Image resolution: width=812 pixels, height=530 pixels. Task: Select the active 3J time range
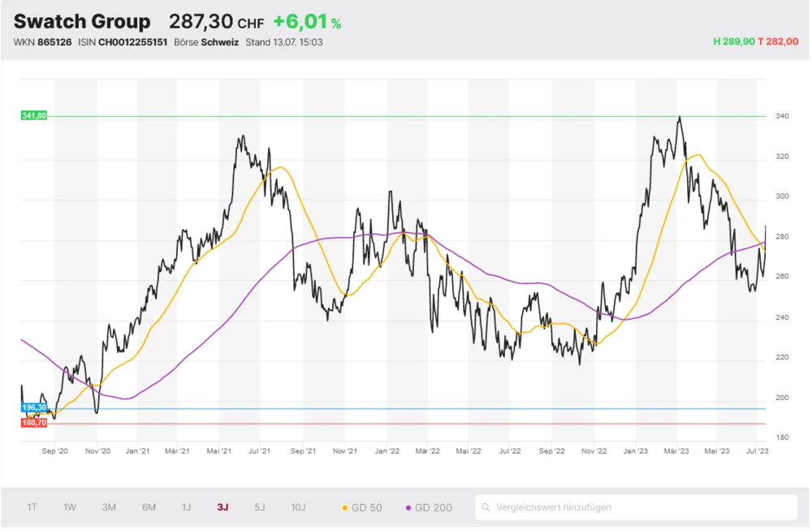click(x=222, y=508)
